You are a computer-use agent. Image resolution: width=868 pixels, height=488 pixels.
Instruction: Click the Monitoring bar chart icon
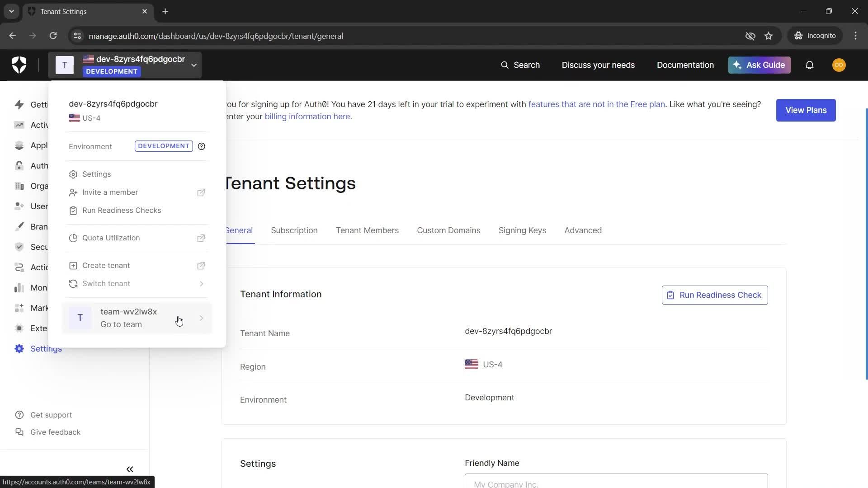[19, 288]
